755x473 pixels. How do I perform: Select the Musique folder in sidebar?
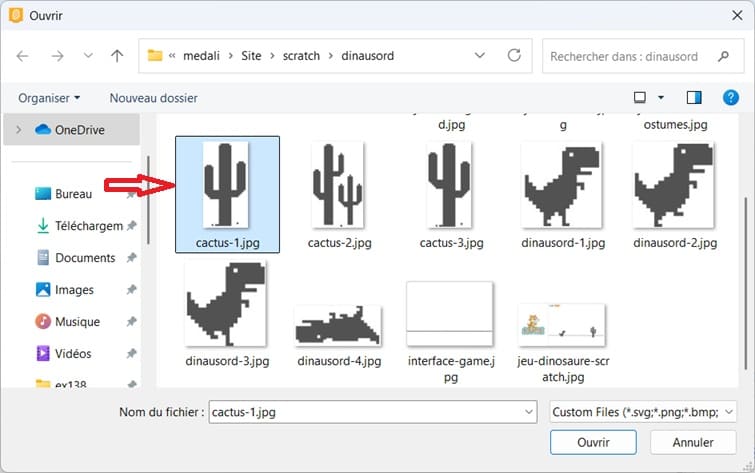tap(76, 322)
